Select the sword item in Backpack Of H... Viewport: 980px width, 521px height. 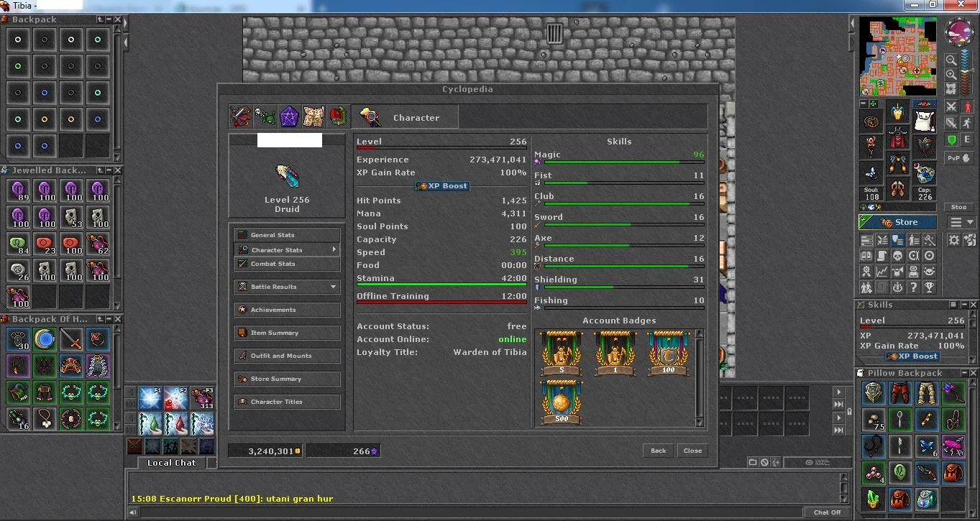pos(70,338)
